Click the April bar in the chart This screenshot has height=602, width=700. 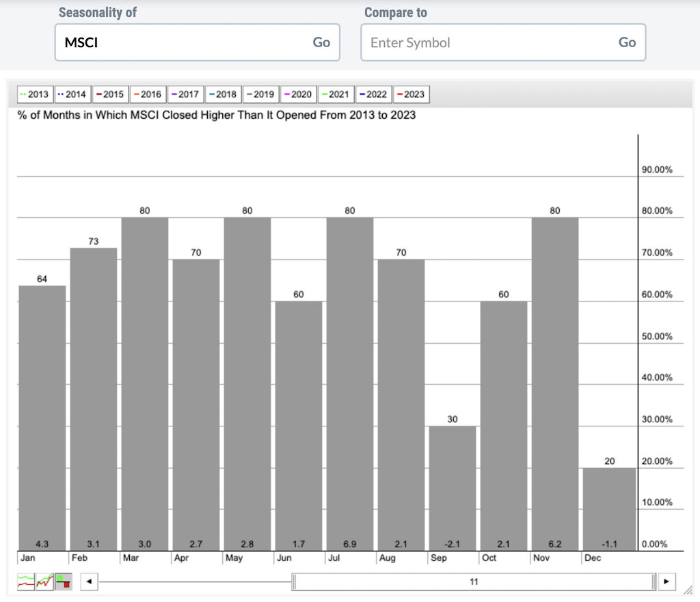coord(196,405)
